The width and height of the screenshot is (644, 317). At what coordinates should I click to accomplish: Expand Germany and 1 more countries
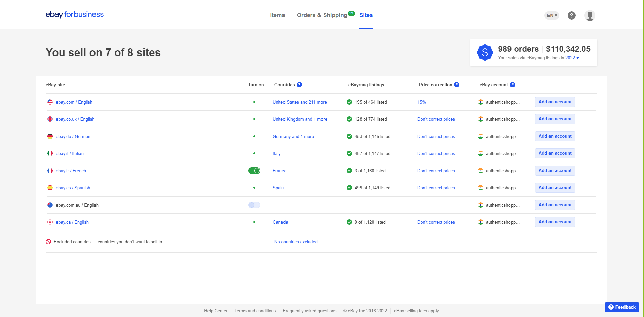pos(293,136)
